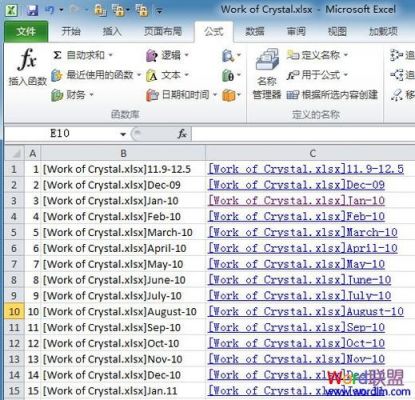This screenshot has width=415, height=400.
Task: Click Undo icon in quick access toolbar
Action: (x=50, y=10)
